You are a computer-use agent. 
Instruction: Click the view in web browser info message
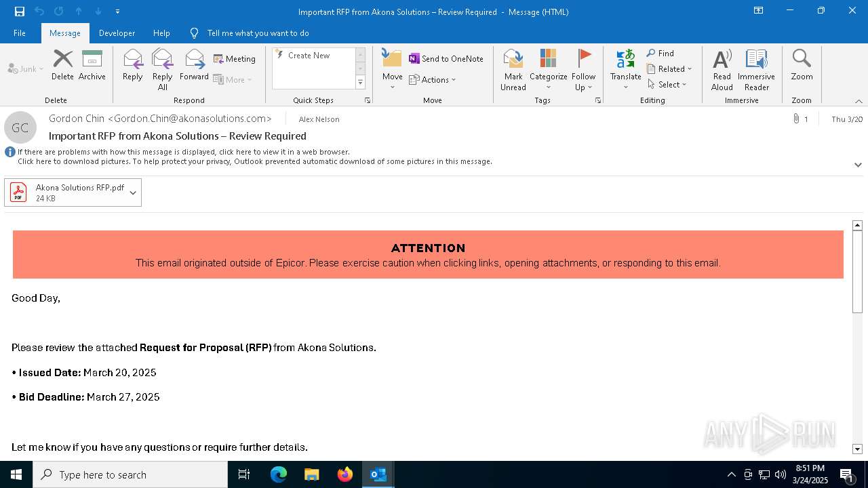pyautogui.click(x=184, y=152)
